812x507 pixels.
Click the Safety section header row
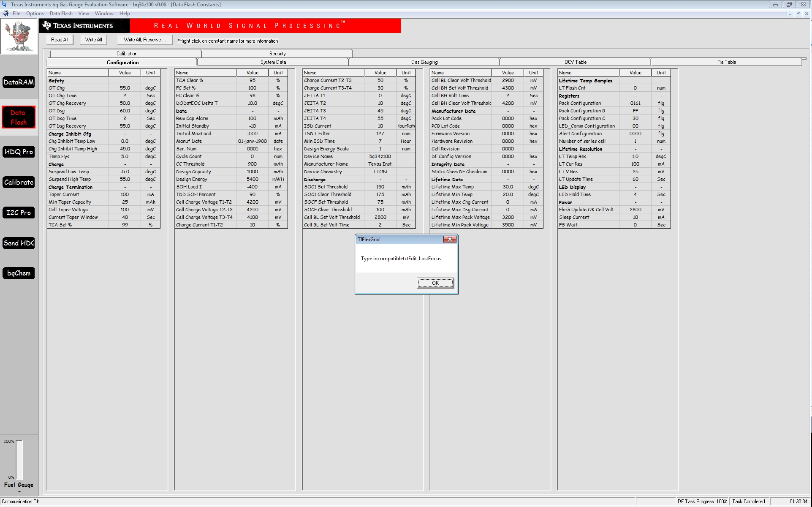103,80
